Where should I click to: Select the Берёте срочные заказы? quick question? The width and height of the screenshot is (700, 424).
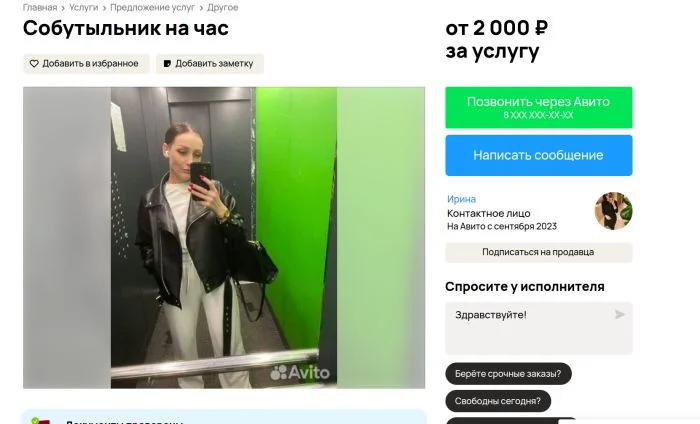[x=508, y=374]
